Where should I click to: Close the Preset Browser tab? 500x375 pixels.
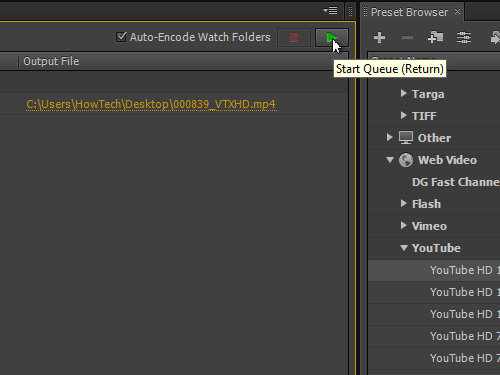(457, 12)
